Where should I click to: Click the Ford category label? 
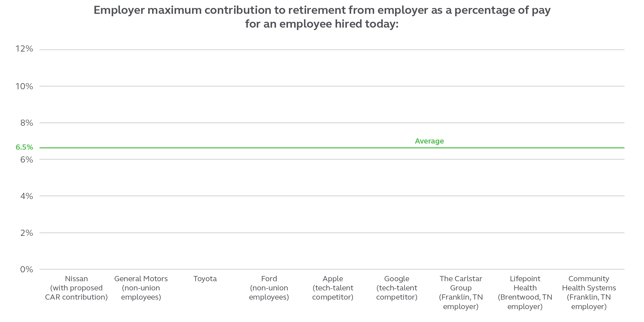click(x=269, y=288)
